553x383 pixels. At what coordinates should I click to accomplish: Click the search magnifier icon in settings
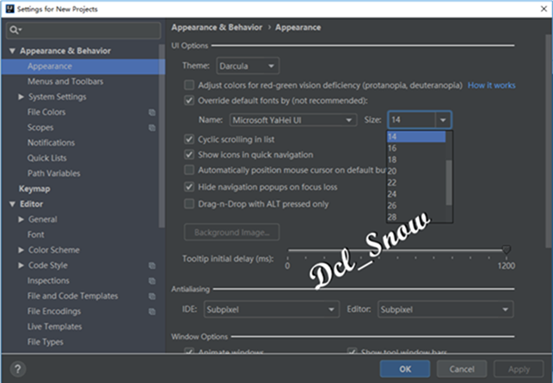click(x=14, y=30)
